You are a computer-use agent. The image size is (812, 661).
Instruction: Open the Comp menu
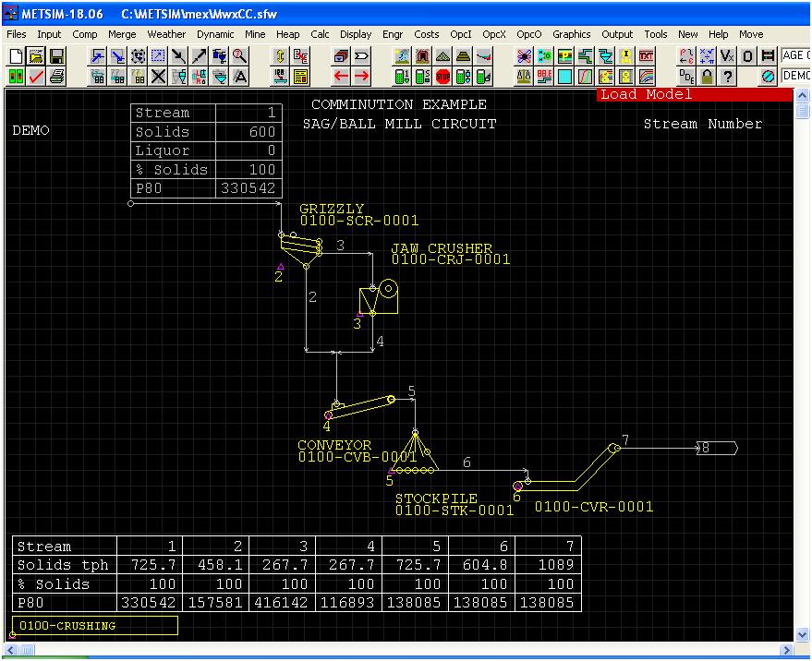pyautogui.click(x=85, y=34)
